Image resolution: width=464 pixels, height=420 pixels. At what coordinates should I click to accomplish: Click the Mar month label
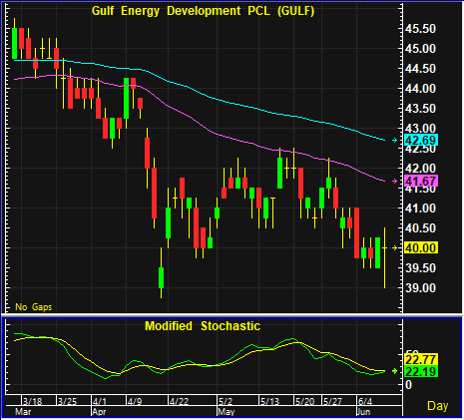click(x=23, y=412)
